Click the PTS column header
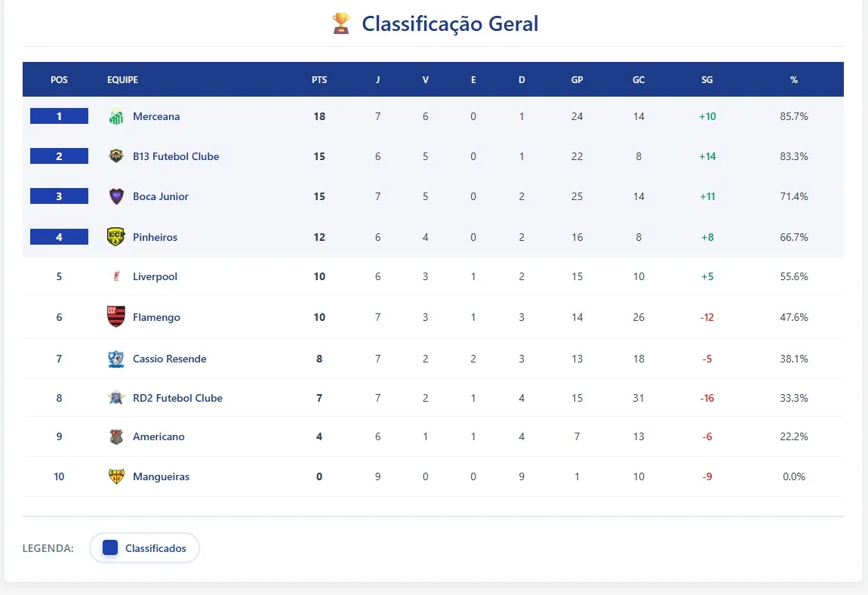This screenshot has height=595, width=868. pyautogui.click(x=319, y=79)
